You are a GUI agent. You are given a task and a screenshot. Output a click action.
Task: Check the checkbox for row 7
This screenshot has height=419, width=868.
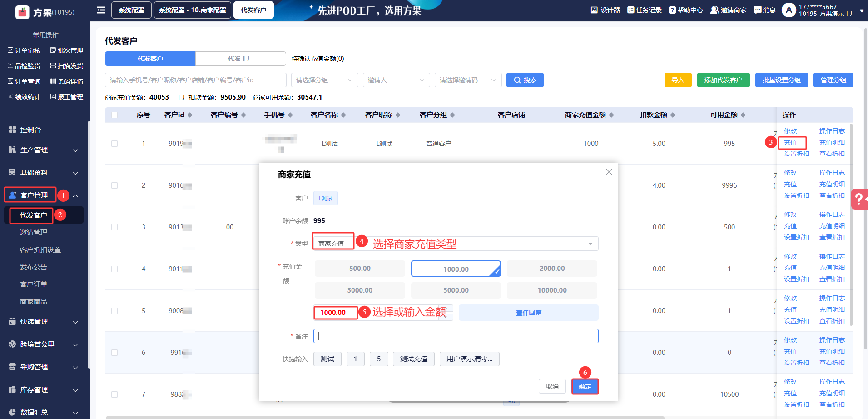tap(114, 394)
